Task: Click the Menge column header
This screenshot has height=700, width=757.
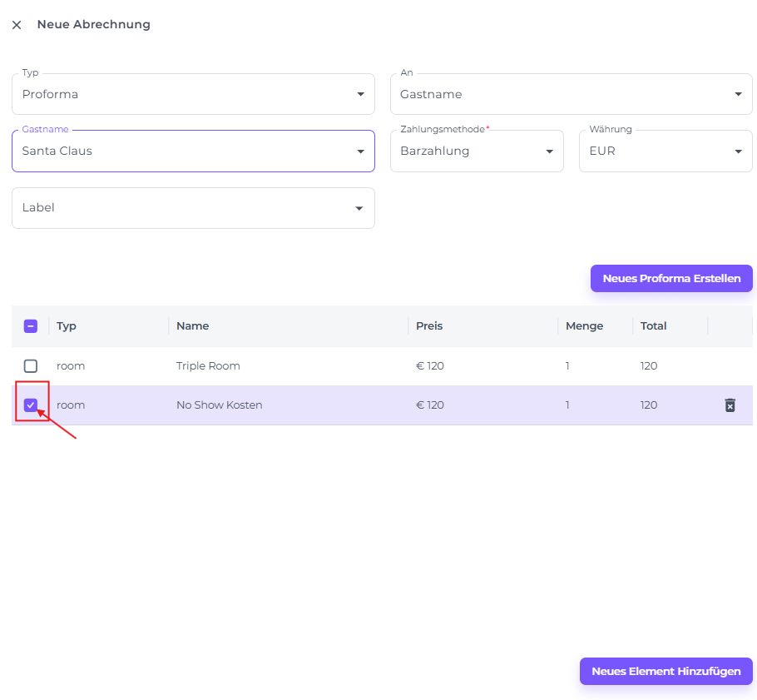Action: point(584,326)
